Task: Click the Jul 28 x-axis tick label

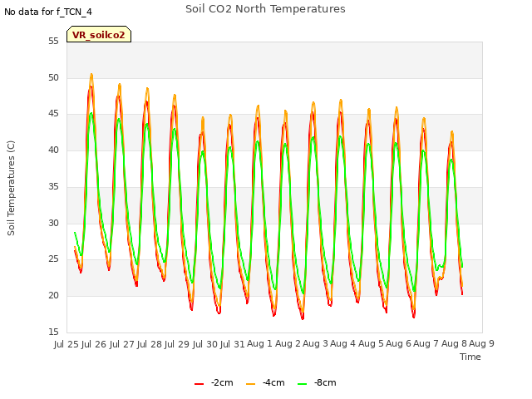Action: [150, 344]
